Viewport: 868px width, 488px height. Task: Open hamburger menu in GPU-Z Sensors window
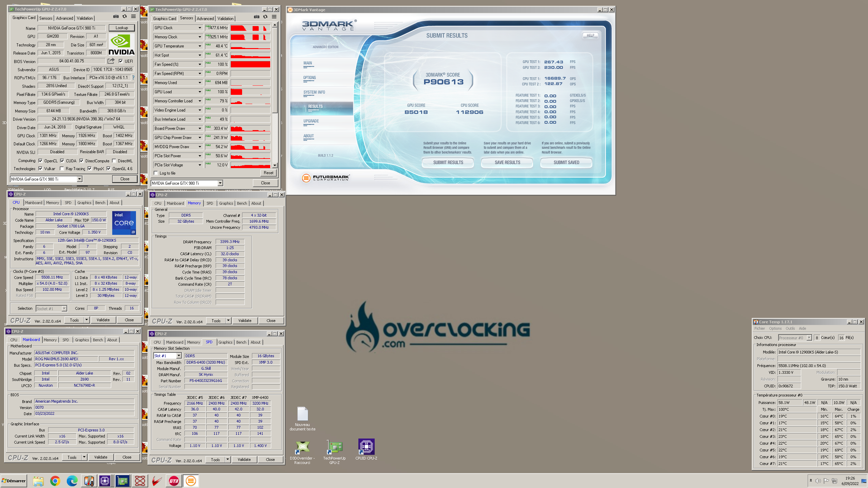[274, 17]
